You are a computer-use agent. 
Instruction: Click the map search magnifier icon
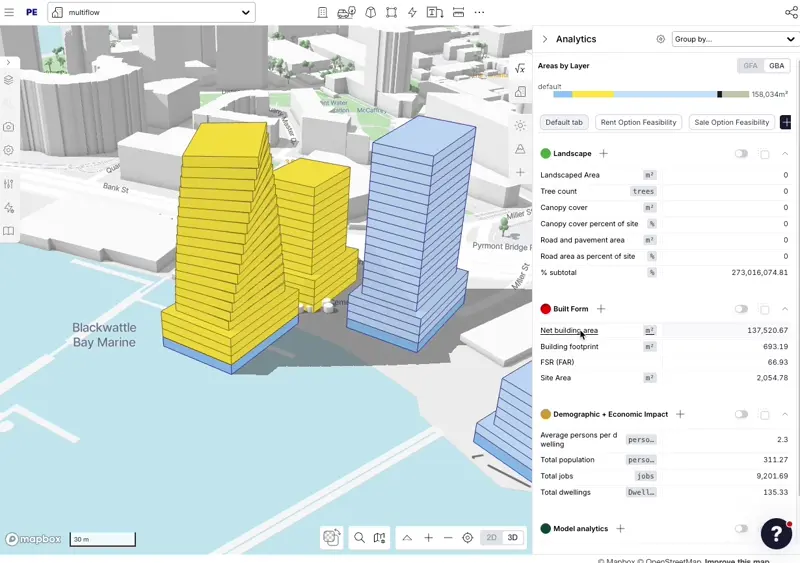pos(359,537)
